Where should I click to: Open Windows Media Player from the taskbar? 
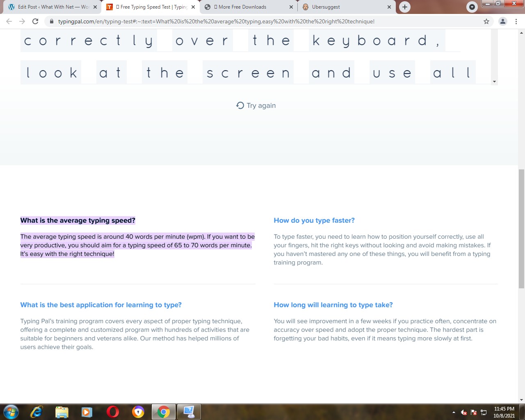[x=87, y=412]
